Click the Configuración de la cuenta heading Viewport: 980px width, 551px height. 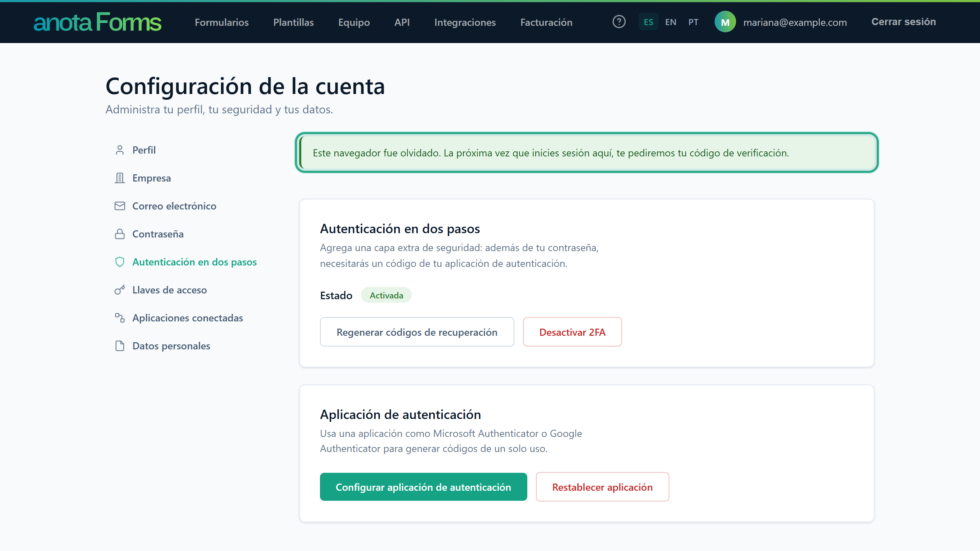pyautogui.click(x=245, y=86)
